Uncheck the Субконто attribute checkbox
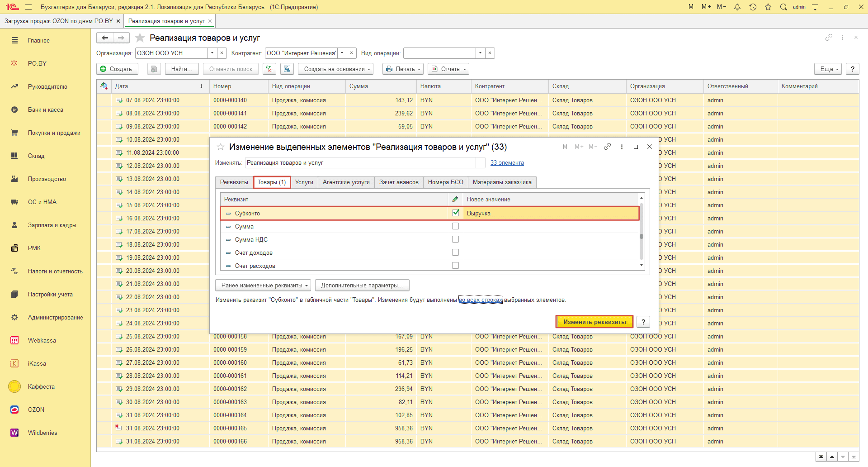The height and width of the screenshot is (467, 868). pos(456,213)
